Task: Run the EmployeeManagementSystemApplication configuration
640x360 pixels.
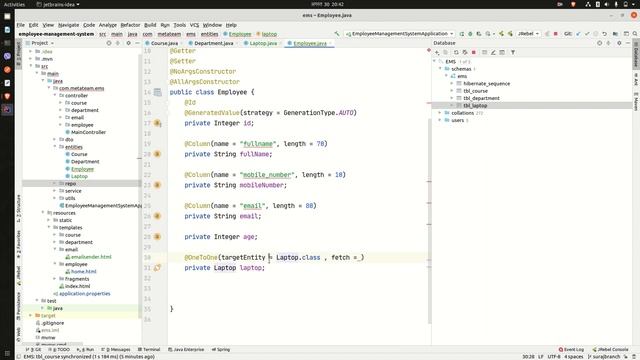Action: point(462,34)
